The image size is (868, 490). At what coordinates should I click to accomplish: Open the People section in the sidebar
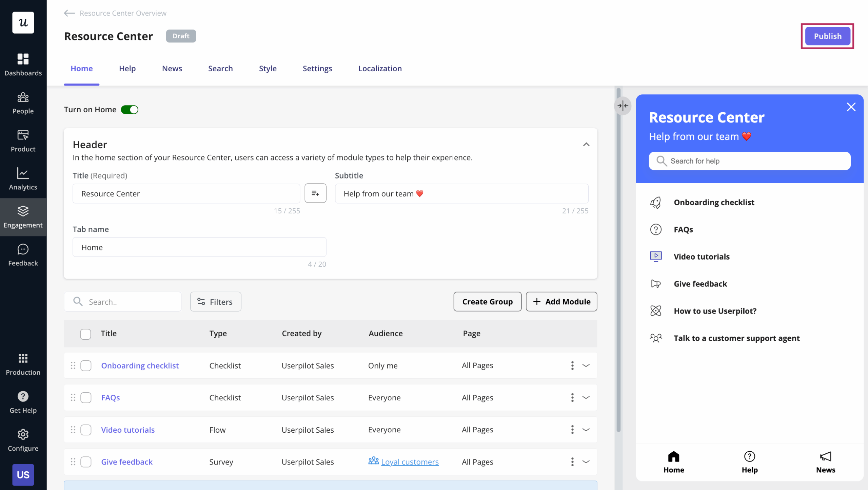point(23,102)
